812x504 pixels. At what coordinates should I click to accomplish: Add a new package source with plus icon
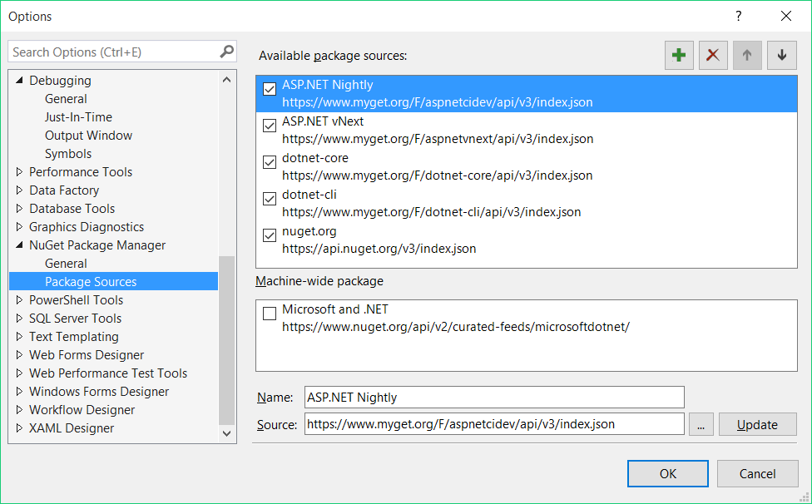pyautogui.click(x=679, y=55)
